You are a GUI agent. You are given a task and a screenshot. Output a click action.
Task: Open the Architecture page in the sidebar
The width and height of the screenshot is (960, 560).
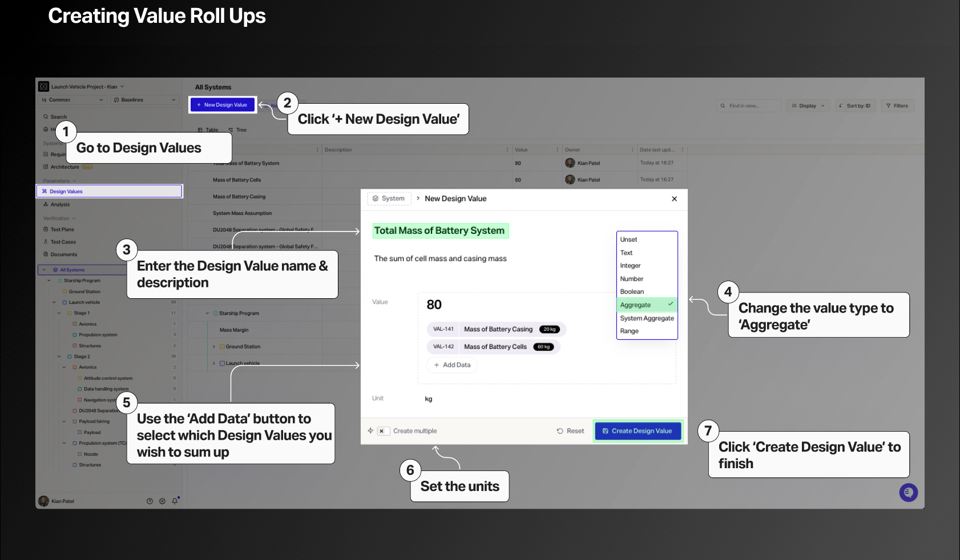point(64,167)
